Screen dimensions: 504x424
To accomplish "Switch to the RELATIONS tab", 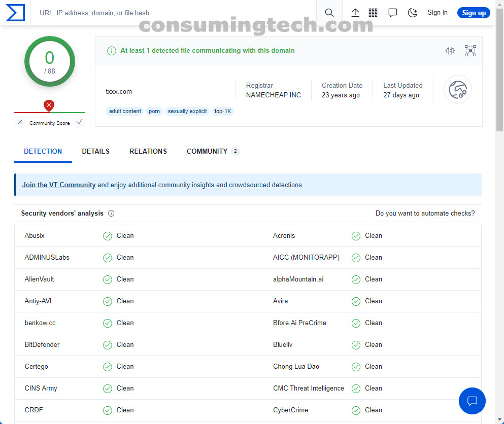I will pyautogui.click(x=148, y=151).
